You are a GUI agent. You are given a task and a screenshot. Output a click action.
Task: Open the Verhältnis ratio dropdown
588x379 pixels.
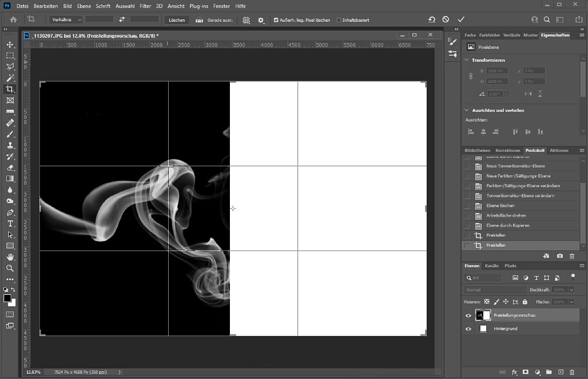[x=66, y=19]
